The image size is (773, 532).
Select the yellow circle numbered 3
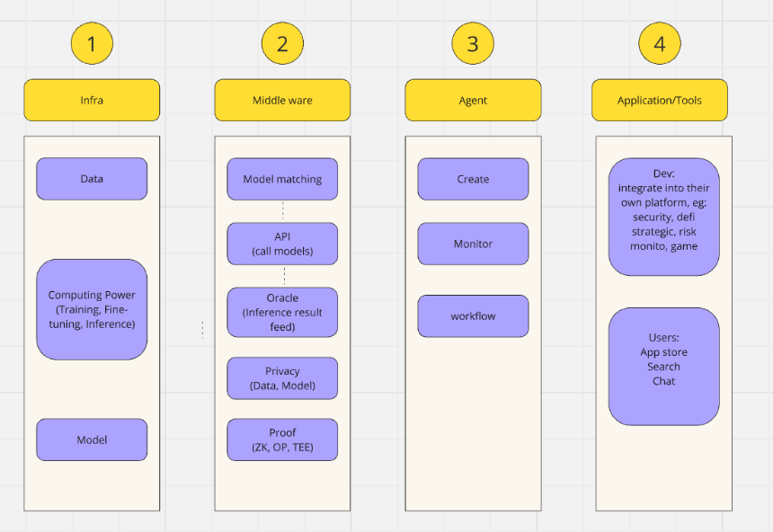tap(473, 43)
